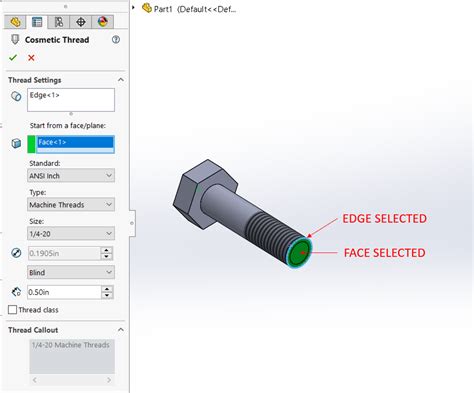This screenshot has width=474, height=393.
Task: Open the ConfigurationManager tab
Action: [x=59, y=22]
